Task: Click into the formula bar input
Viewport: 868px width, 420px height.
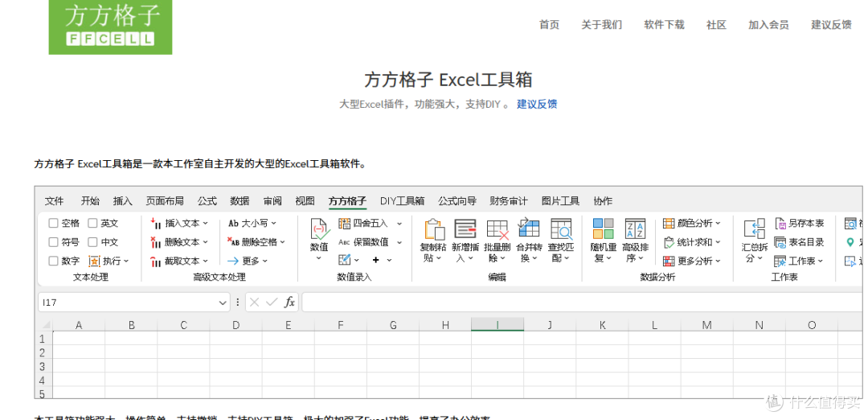Action: click(x=584, y=302)
